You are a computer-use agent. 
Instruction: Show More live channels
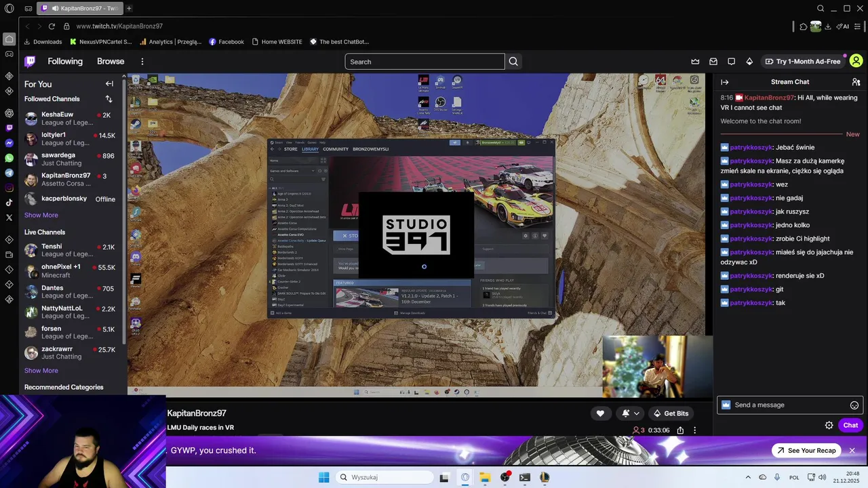[41, 371]
